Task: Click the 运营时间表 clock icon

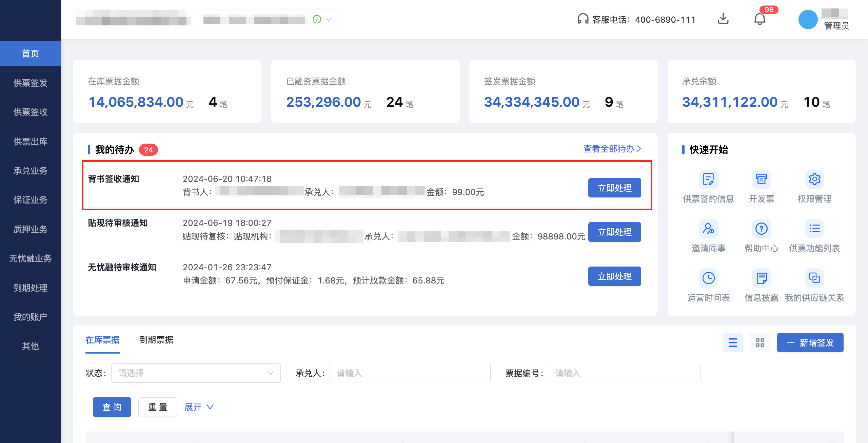Action: pos(708,278)
